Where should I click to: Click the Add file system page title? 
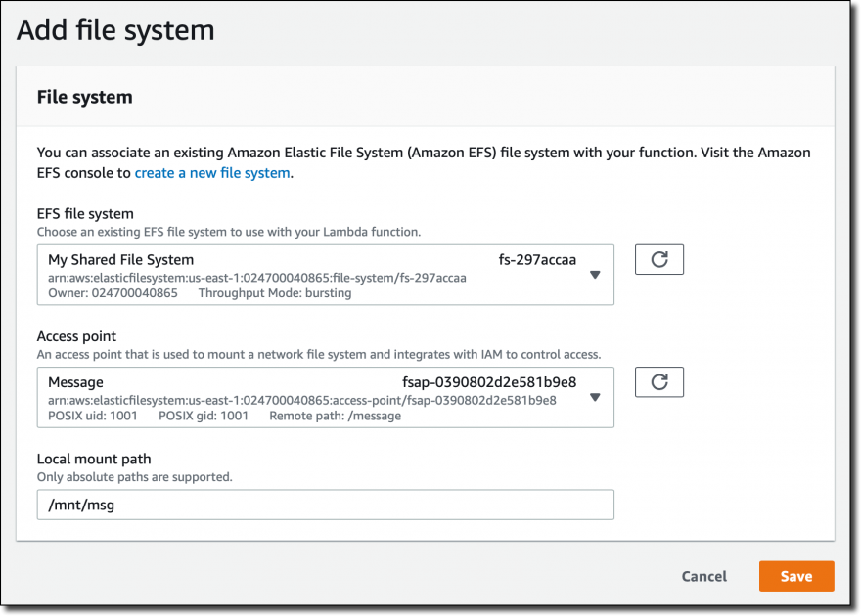click(x=115, y=30)
